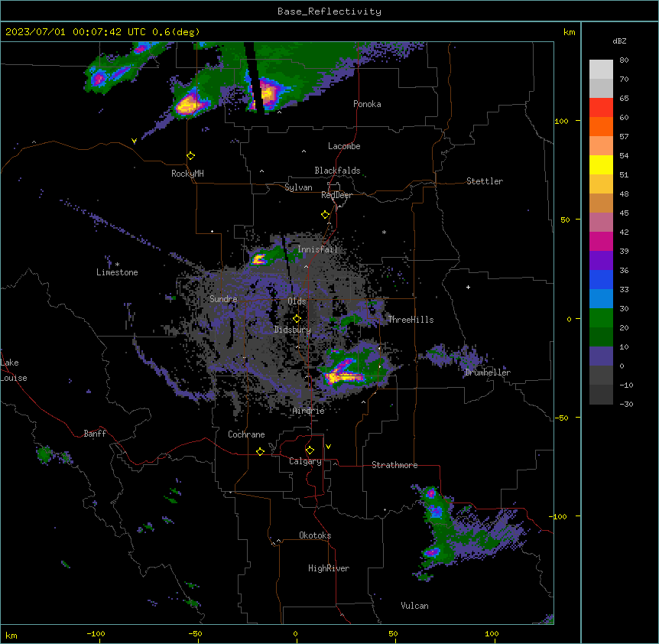Click the Lacombe city label
The height and width of the screenshot is (644, 659).
tap(344, 146)
